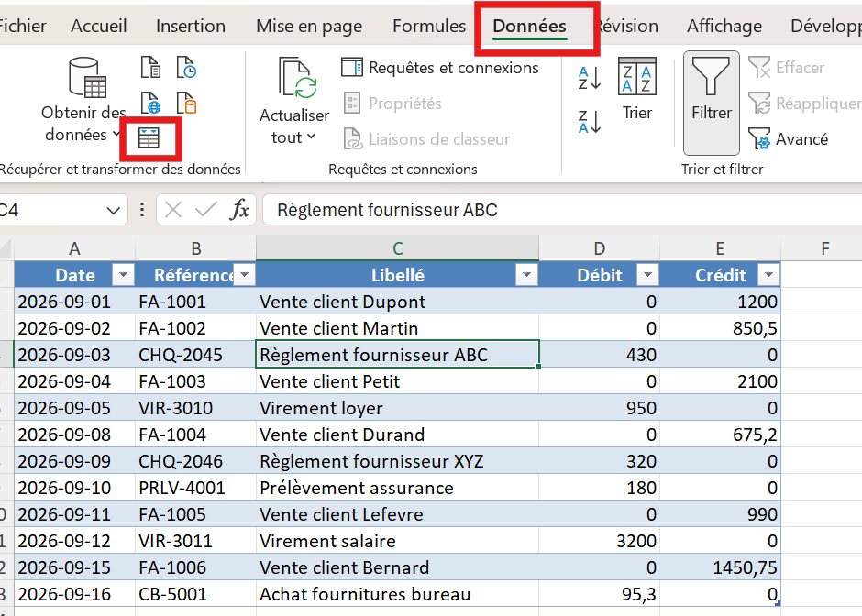Sort ascending A to Z
This screenshot has width=862, height=616.
tap(589, 78)
